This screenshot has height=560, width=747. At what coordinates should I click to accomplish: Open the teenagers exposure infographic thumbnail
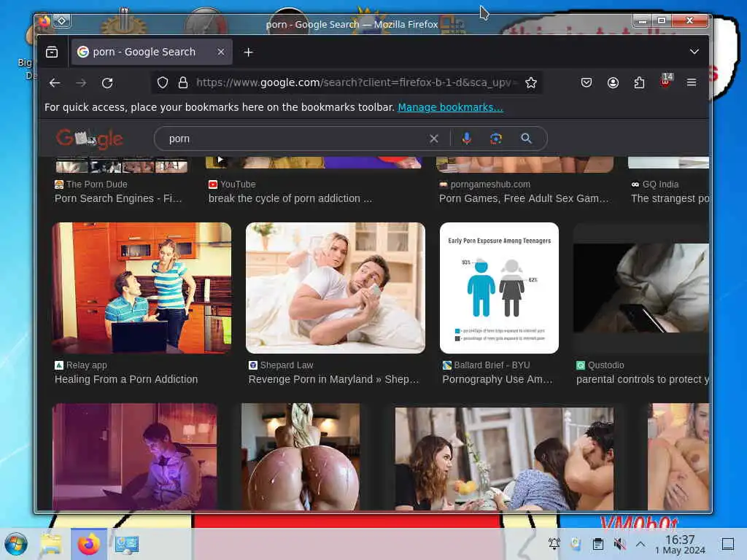click(499, 288)
